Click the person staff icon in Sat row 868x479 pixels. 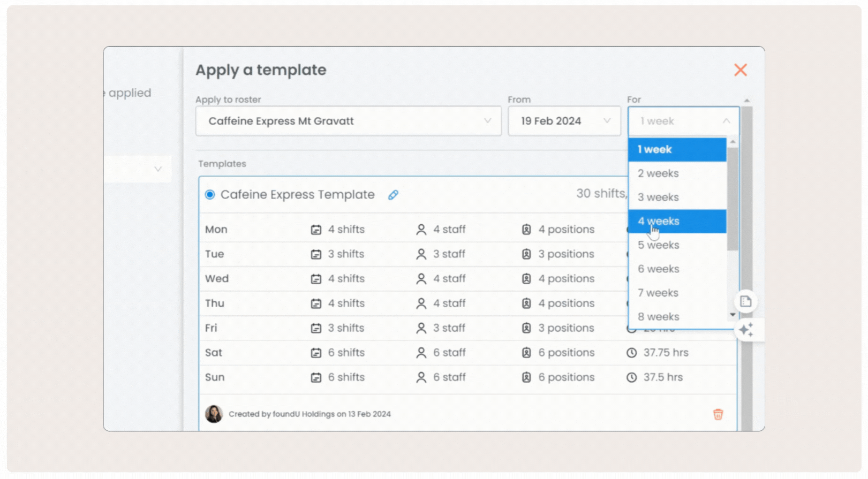421,353
